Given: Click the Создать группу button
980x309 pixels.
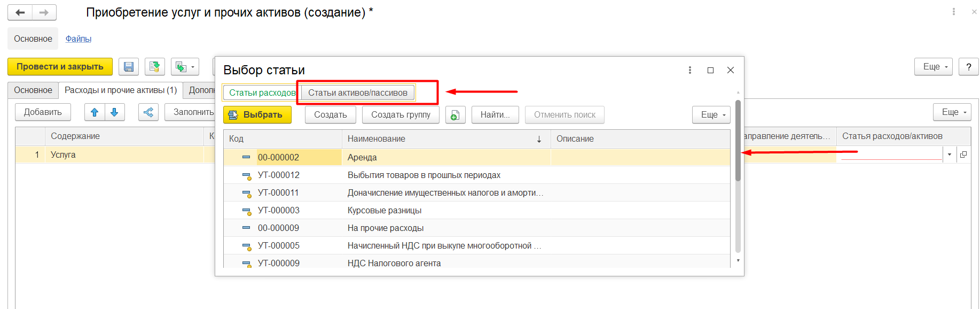Looking at the screenshot, I should tap(401, 115).
